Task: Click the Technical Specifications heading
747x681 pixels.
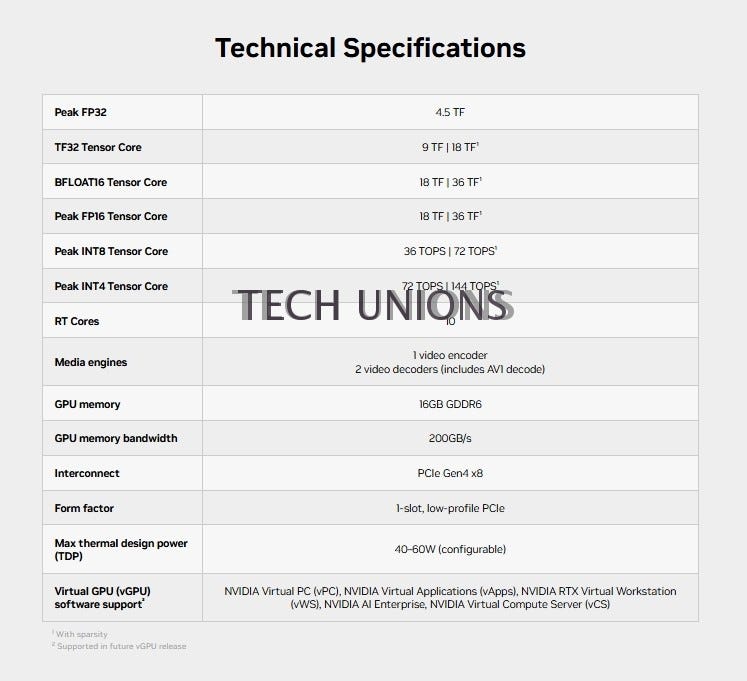Action: tap(370, 48)
